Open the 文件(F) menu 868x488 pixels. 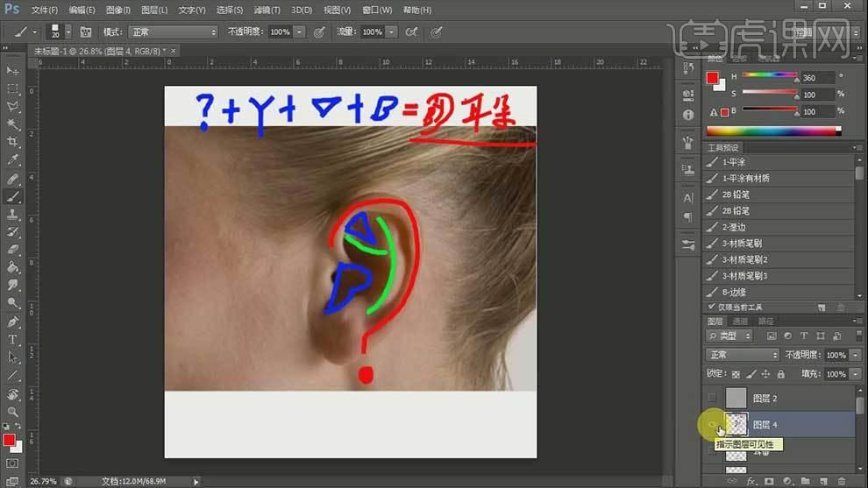pos(45,10)
